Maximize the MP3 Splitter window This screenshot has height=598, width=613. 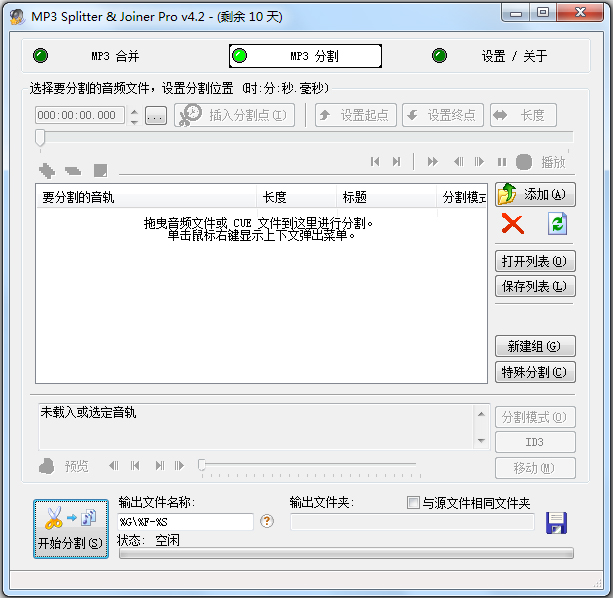click(x=543, y=13)
